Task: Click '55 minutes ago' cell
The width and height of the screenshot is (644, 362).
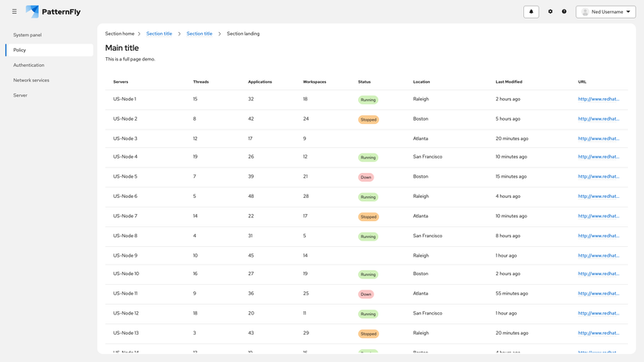Action: pos(512,293)
